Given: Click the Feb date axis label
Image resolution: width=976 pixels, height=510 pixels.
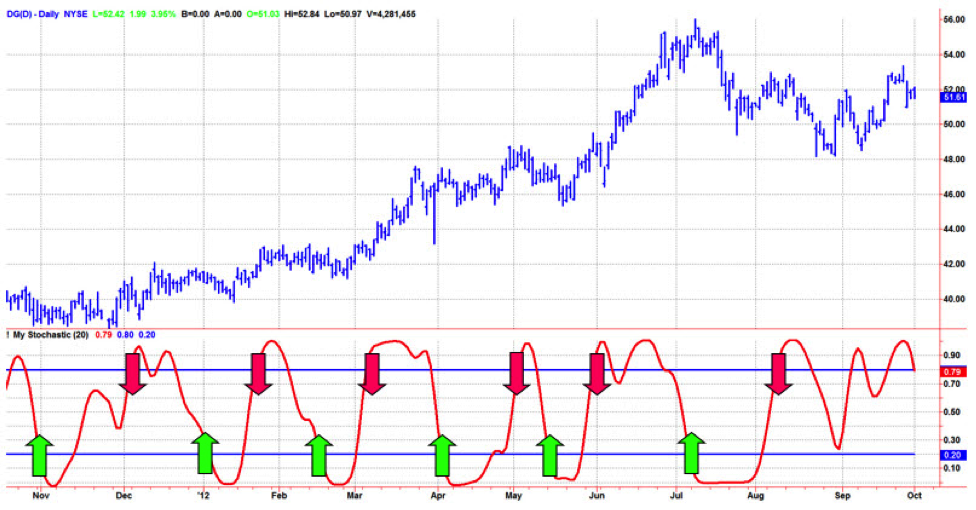Looking at the screenshot, I should pos(279,496).
